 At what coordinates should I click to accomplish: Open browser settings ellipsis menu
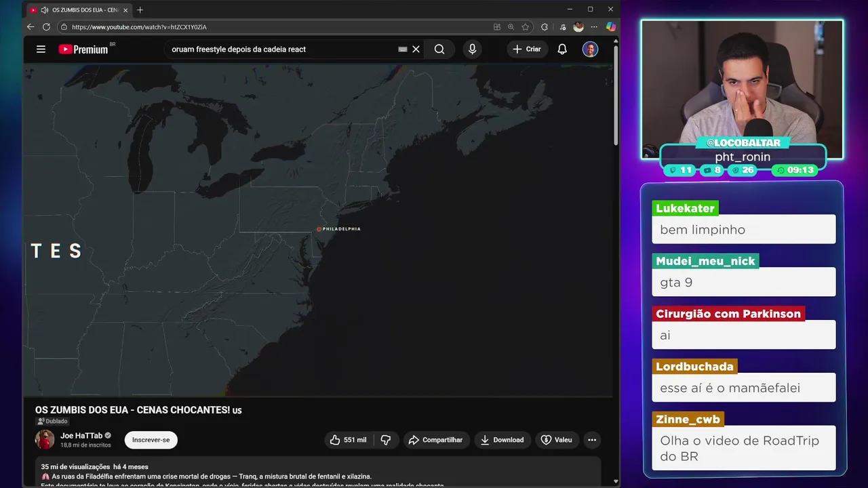(x=594, y=27)
